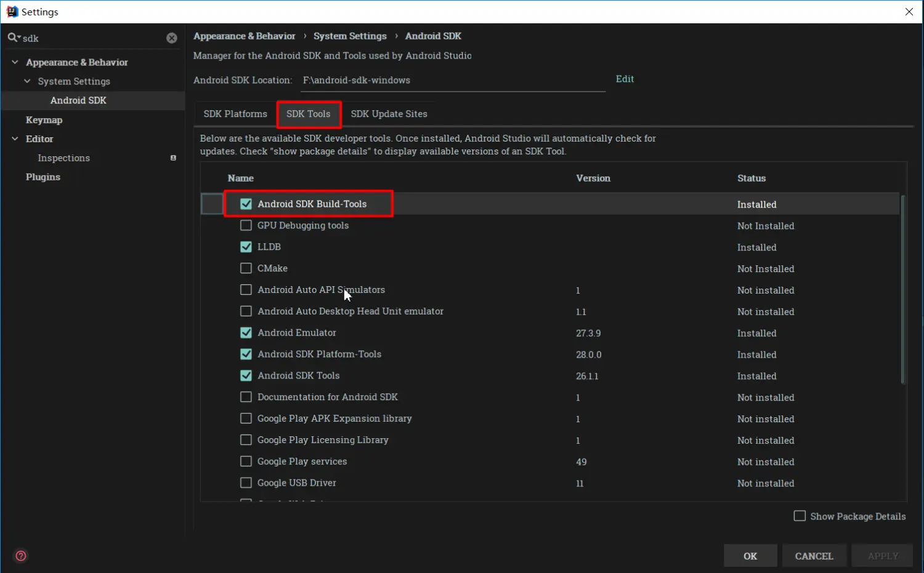Check Documentation for Android SDK
924x573 pixels.
click(246, 397)
